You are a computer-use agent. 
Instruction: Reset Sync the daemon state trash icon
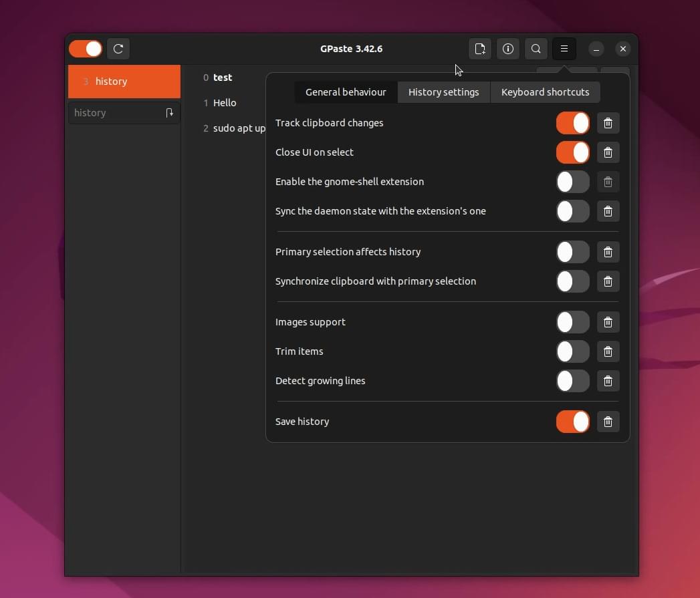(608, 211)
